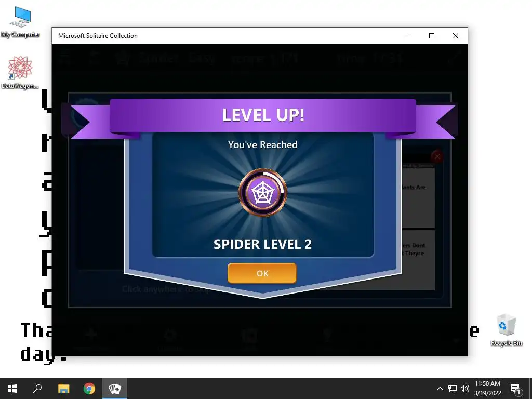Confirm the level up with OK

tap(262, 273)
